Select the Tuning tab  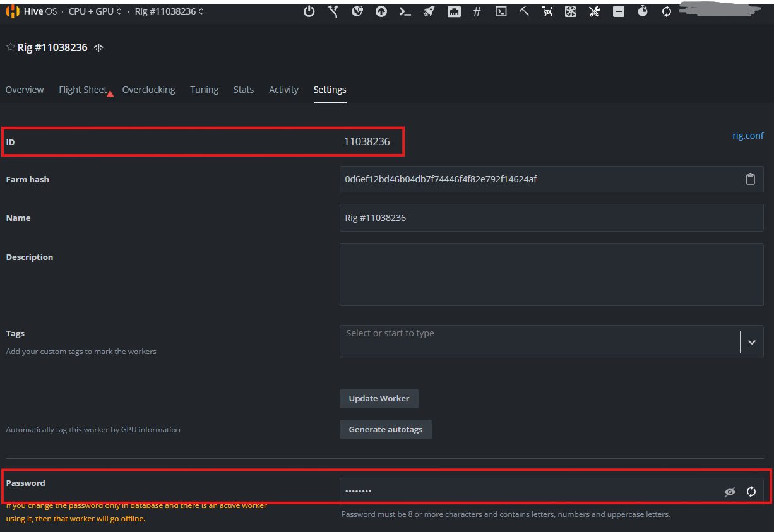(205, 90)
